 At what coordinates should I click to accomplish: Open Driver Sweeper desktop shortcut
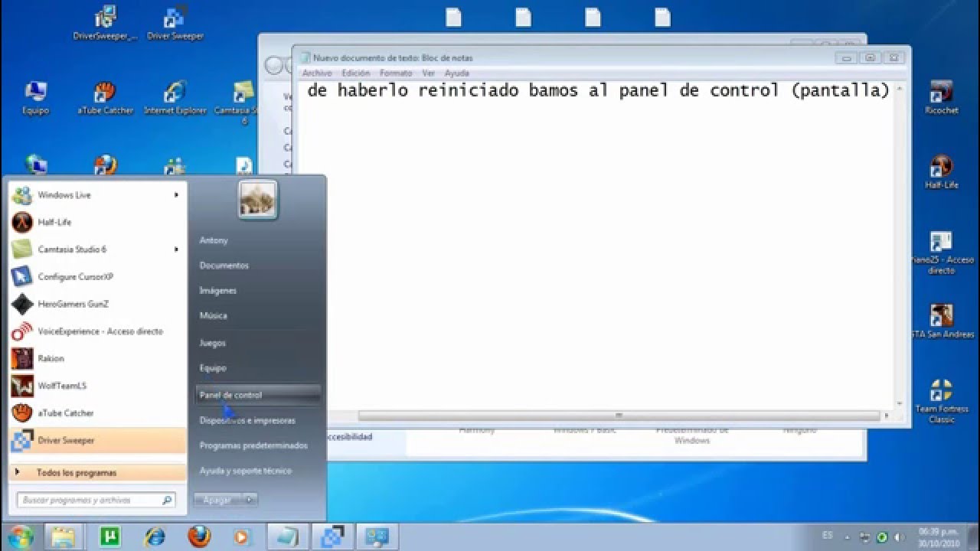175,23
